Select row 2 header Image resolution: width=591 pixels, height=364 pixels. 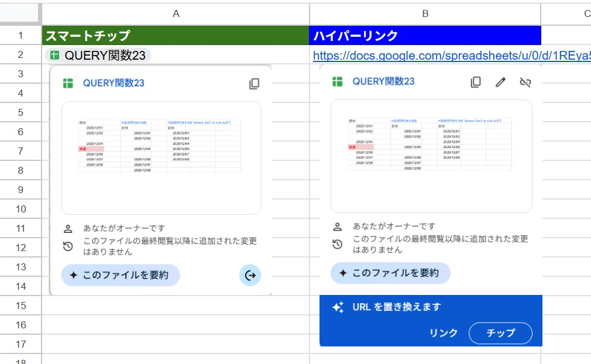click(20, 54)
